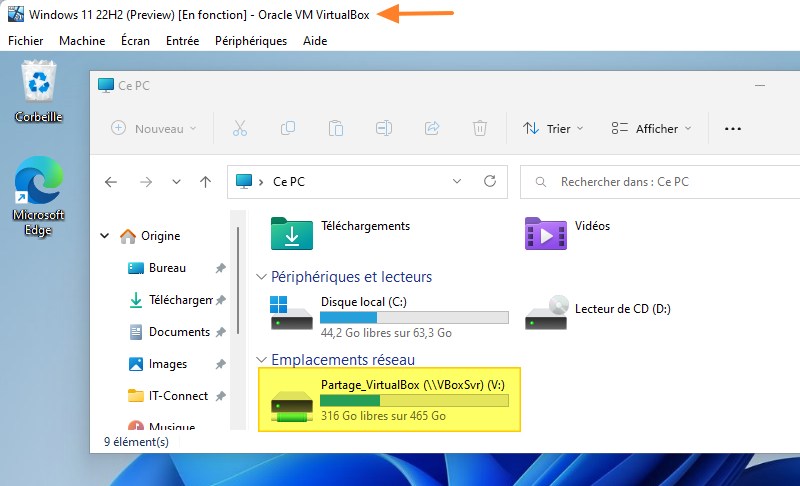Image resolution: width=800 pixels, height=486 pixels.
Task: Click the Cut scissors icon in toolbar
Action: 240,128
